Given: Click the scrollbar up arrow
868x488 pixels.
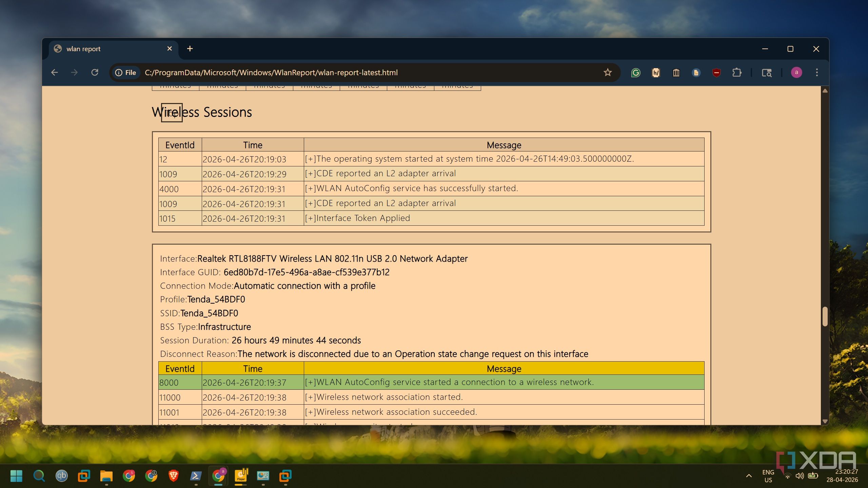Looking at the screenshot, I should click(825, 90).
